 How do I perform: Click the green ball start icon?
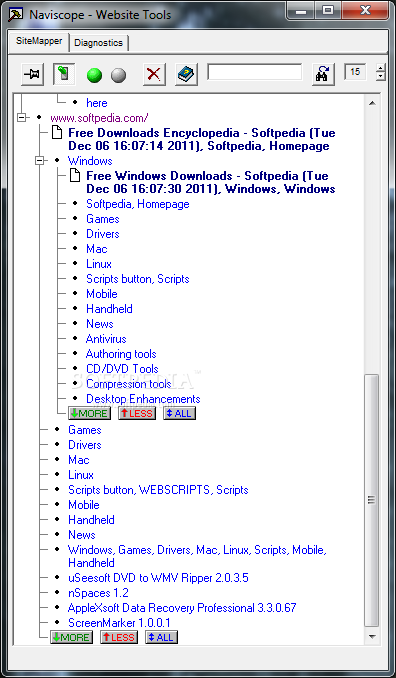click(94, 75)
